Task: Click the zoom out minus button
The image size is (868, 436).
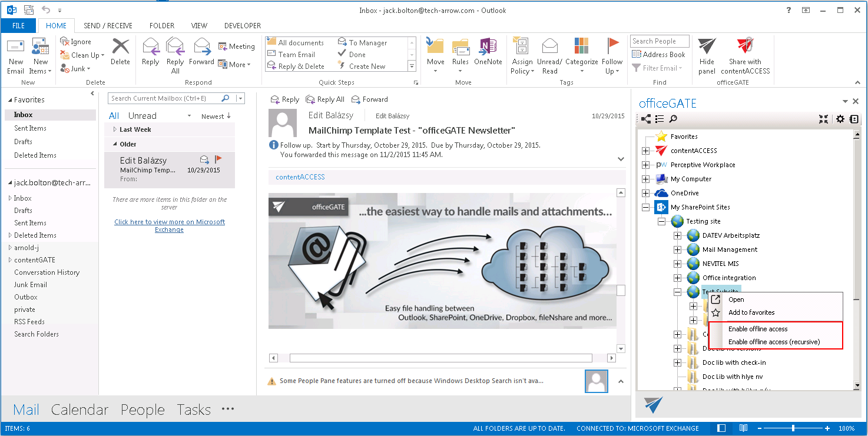Action: click(759, 428)
